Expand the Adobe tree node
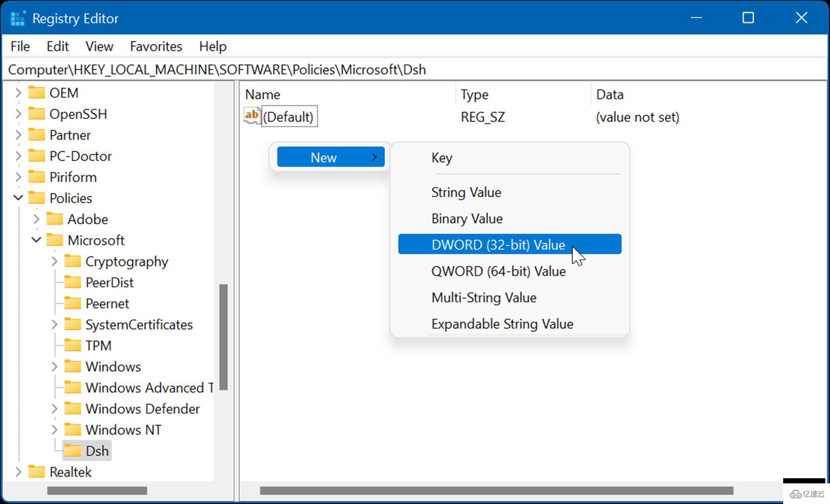Screen dimensions: 830x504 tap(36, 219)
